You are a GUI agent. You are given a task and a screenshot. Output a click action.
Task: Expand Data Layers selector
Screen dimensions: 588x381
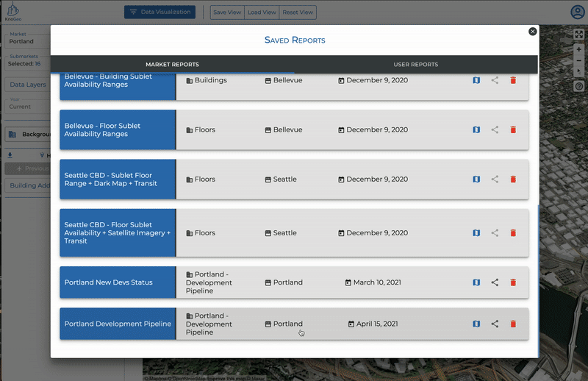coord(28,85)
